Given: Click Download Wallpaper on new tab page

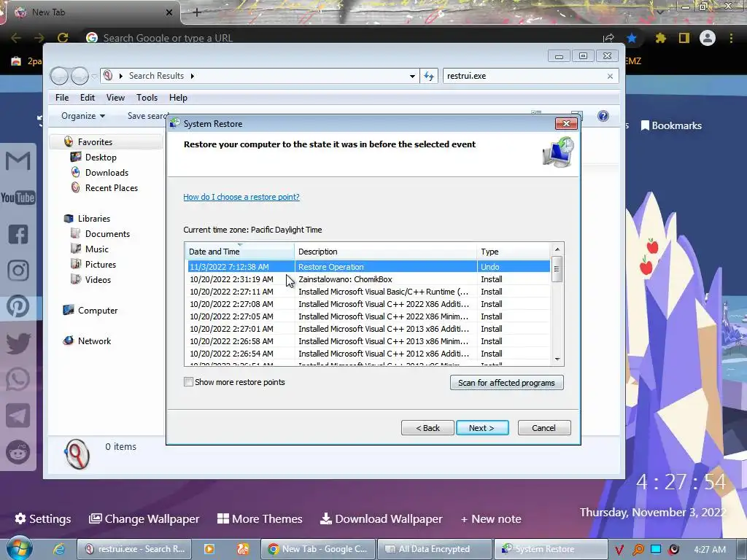Looking at the screenshot, I should click(381, 518).
